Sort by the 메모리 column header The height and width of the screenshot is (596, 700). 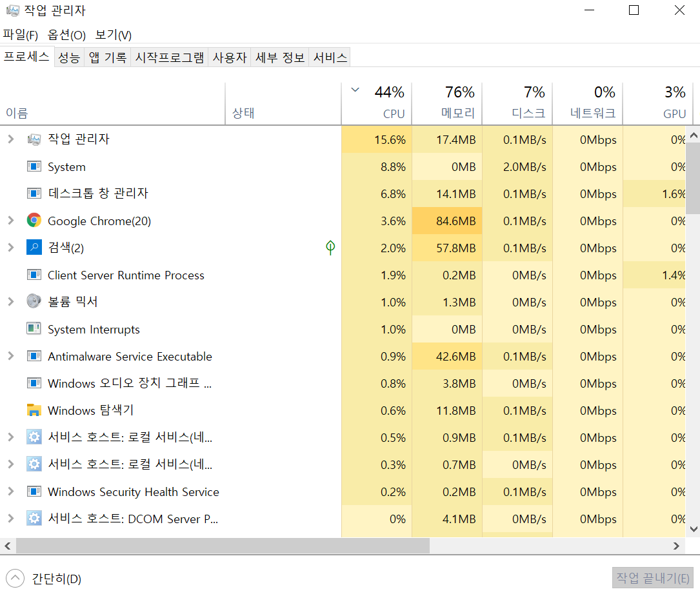(x=447, y=104)
